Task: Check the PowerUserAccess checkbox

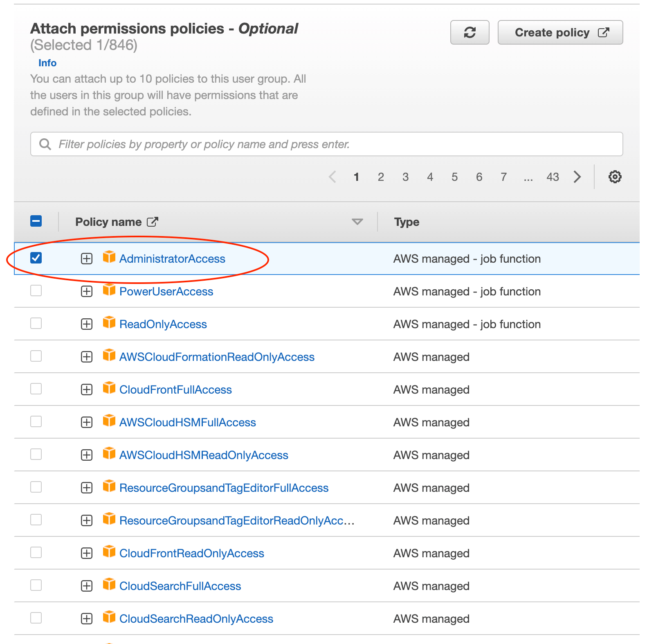Action: [x=36, y=290]
